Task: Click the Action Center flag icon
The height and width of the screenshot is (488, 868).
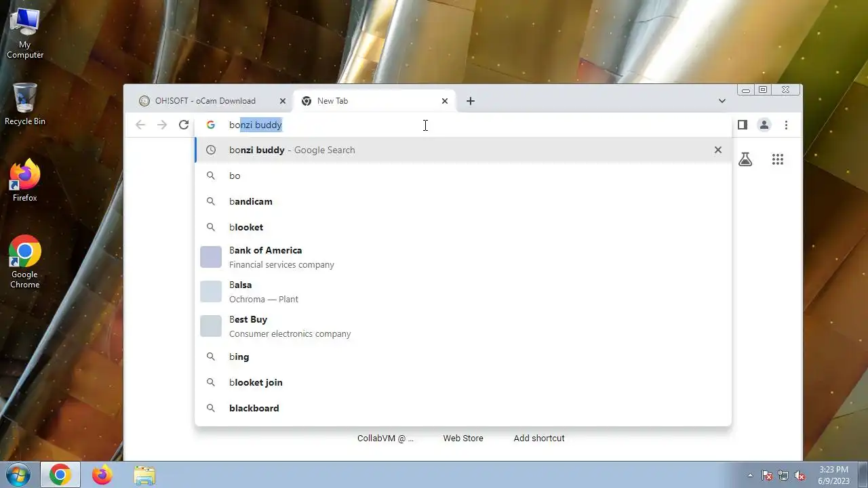Action: (767, 476)
